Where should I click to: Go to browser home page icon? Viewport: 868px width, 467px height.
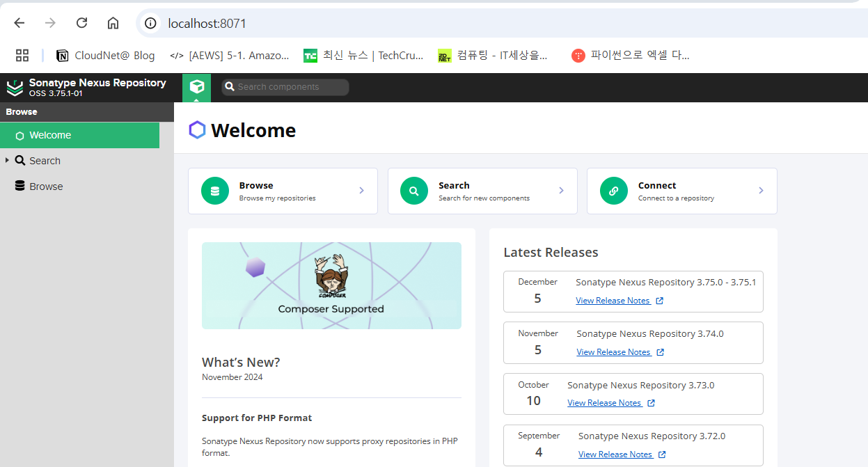tap(113, 23)
